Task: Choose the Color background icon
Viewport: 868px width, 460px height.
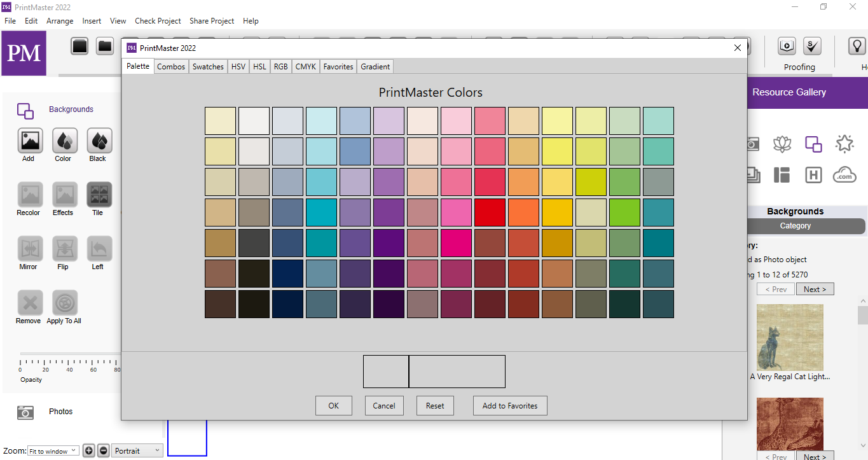Action: (65, 141)
